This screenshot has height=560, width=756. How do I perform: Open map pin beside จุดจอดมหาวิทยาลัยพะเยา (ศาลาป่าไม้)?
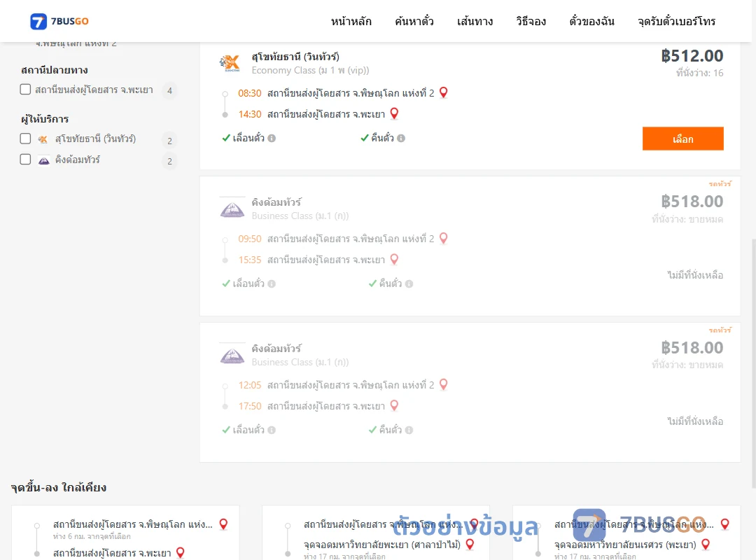470,544
